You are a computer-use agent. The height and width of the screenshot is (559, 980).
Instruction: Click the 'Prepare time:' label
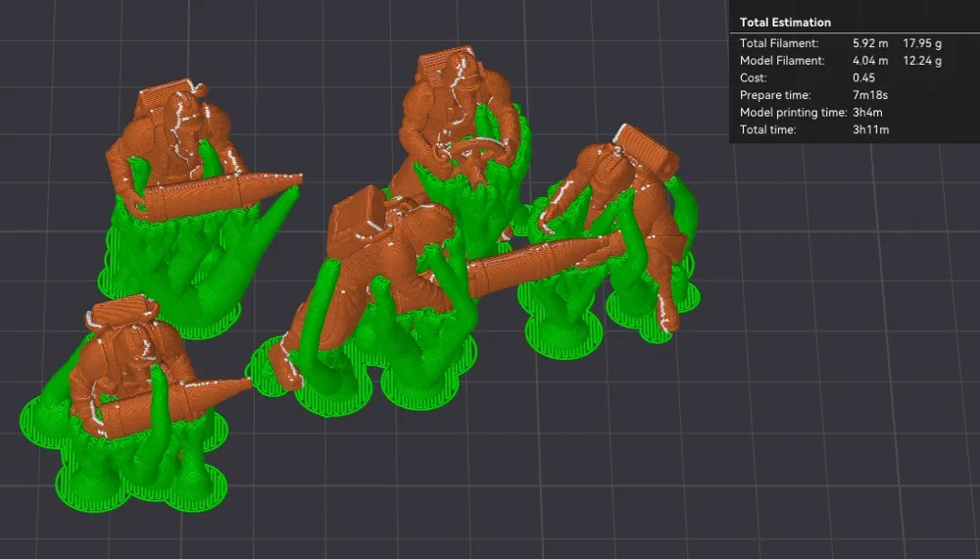(775, 95)
